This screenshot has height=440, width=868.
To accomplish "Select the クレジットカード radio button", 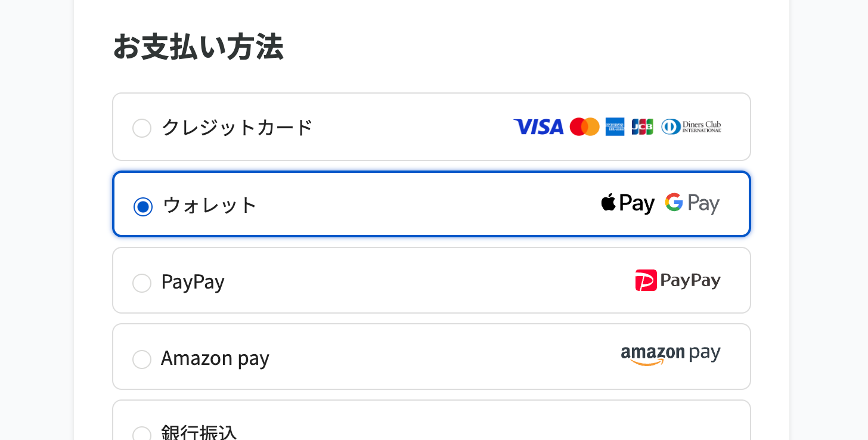I will tap(142, 128).
